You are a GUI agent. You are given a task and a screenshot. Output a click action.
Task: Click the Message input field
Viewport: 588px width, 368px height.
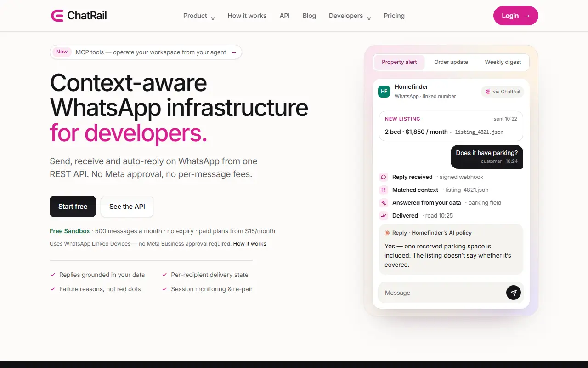tap(451, 293)
